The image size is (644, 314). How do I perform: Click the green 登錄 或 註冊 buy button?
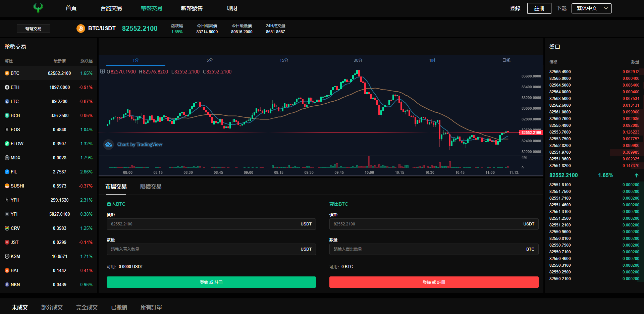[x=211, y=282]
